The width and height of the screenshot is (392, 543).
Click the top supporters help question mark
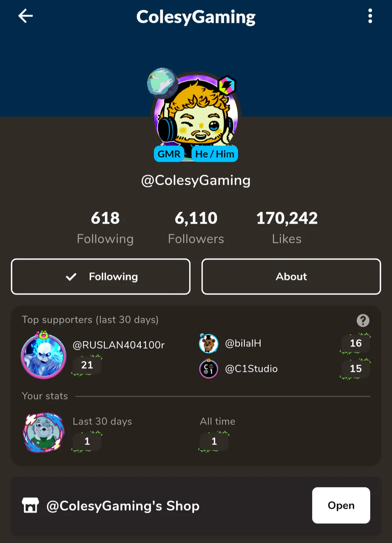coord(363,321)
